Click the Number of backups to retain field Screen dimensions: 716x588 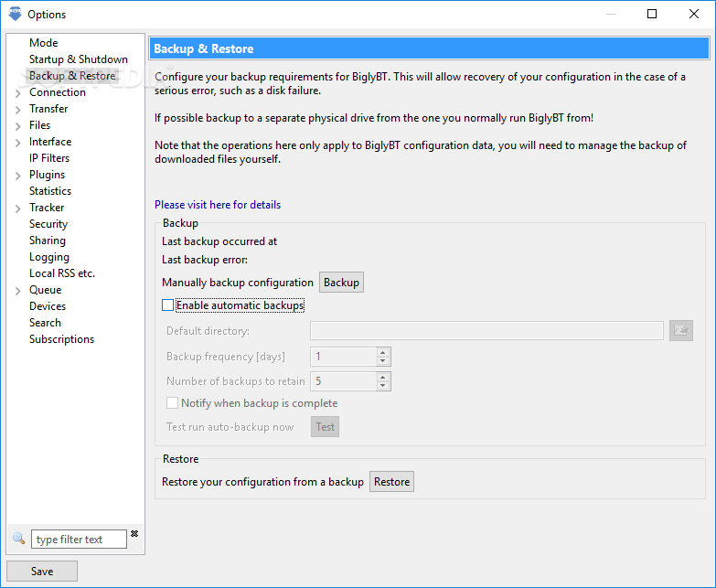[x=344, y=380]
